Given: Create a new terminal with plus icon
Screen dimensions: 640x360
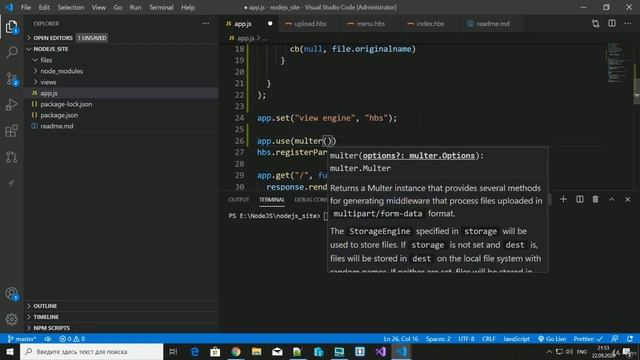Looking at the screenshot, I should (x=563, y=199).
